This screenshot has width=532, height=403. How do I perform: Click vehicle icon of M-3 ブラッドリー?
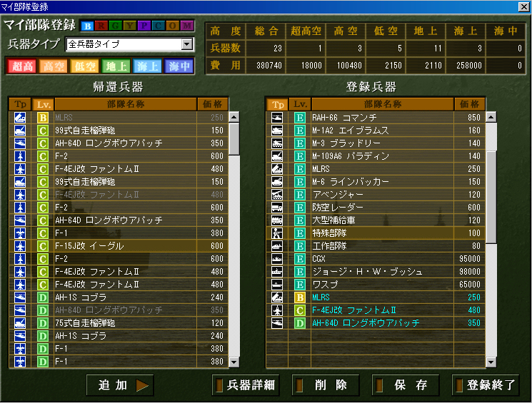coord(277,143)
